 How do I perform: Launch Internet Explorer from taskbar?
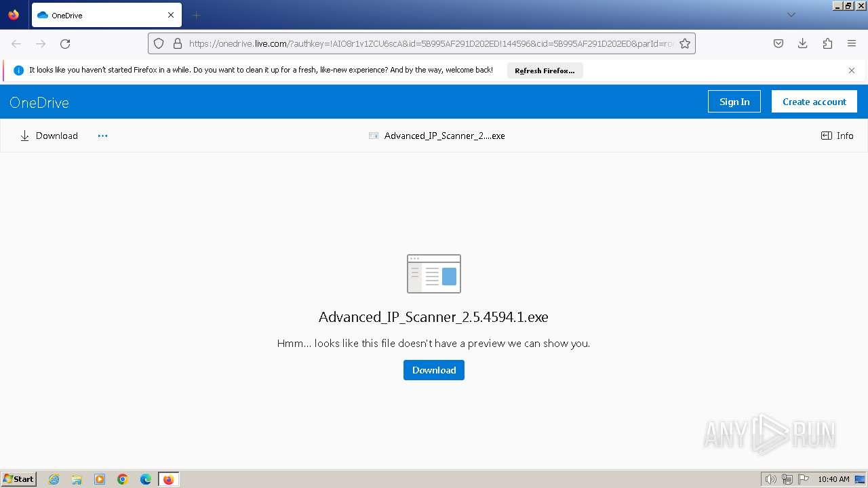[x=54, y=479]
